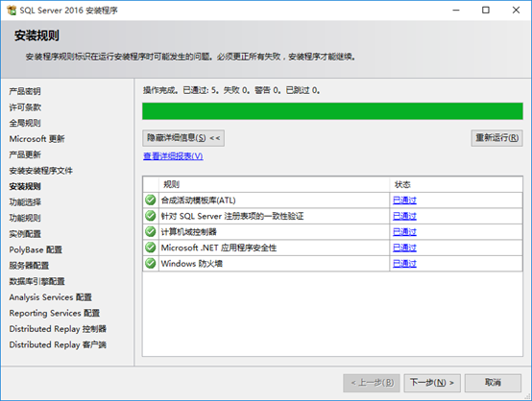Select Distributed Replay 控制器 step
Screen dimensions: 532x401
(58, 329)
